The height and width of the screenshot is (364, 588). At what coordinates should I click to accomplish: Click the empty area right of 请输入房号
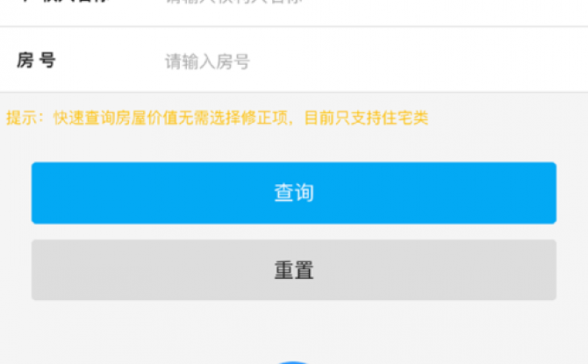(418, 61)
